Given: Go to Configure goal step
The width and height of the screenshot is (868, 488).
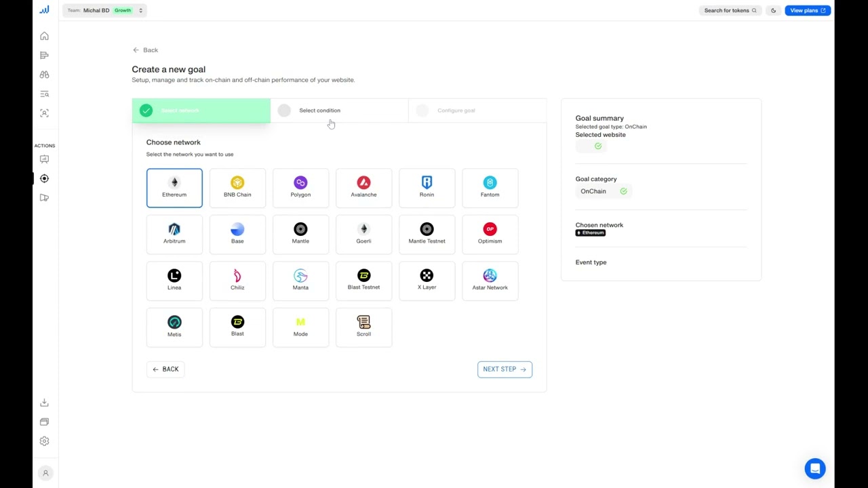Looking at the screenshot, I should pyautogui.click(x=477, y=110).
